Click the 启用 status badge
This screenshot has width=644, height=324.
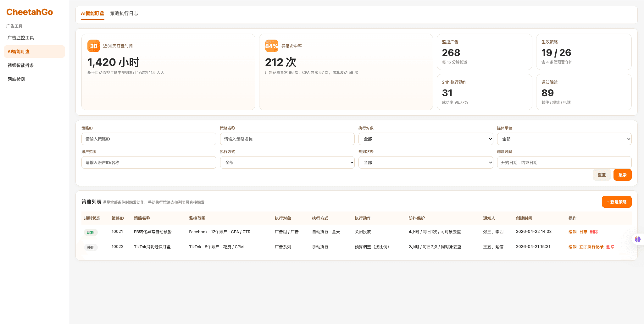[x=91, y=233]
